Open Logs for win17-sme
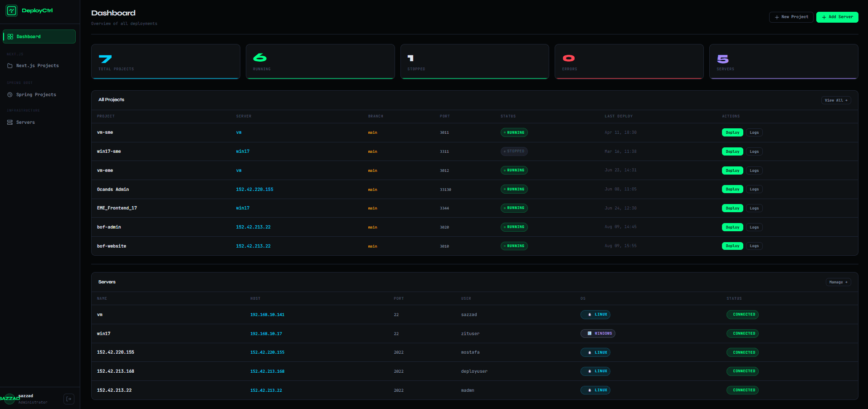Image resolution: width=868 pixels, height=409 pixels. coord(754,152)
